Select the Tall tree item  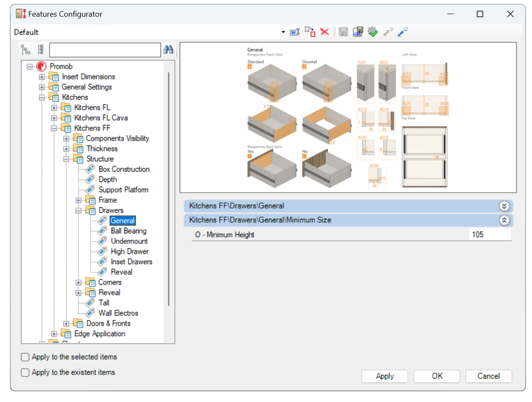pyautogui.click(x=104, y=303)
